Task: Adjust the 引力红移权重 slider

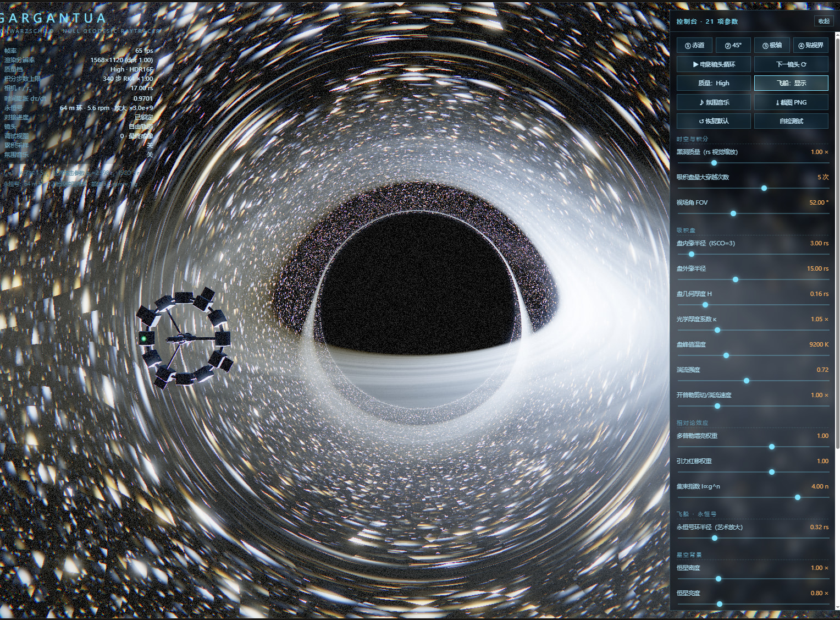Action: click(753, 472)
